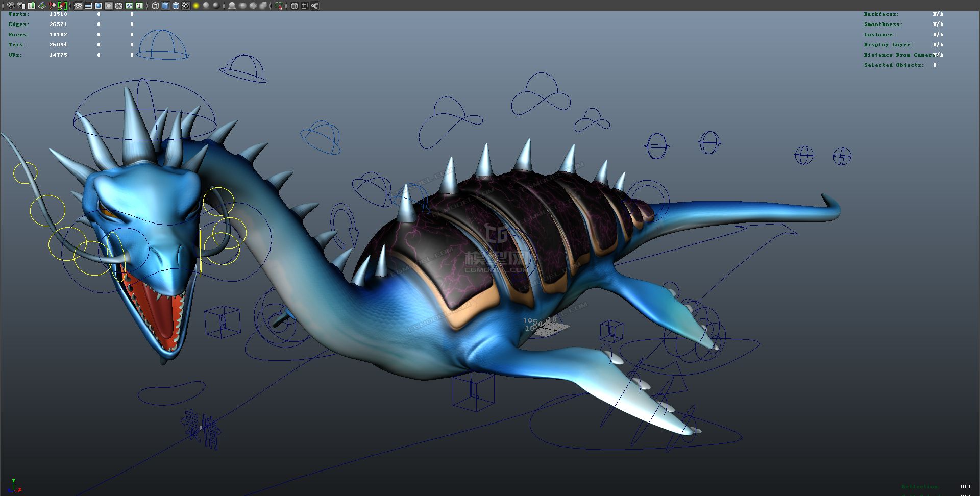Open the Grease Pencil tool
This screenshot has height=496, width=980.
62,6
